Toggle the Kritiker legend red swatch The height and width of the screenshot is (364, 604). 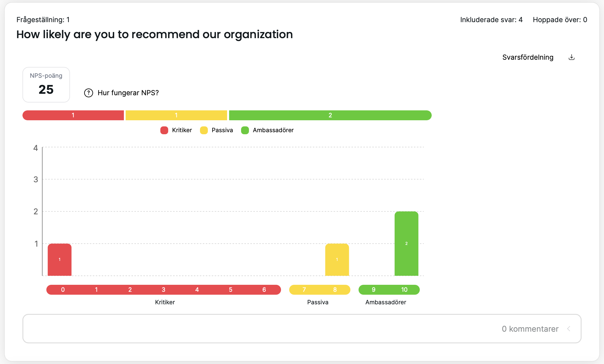point(164,130)
